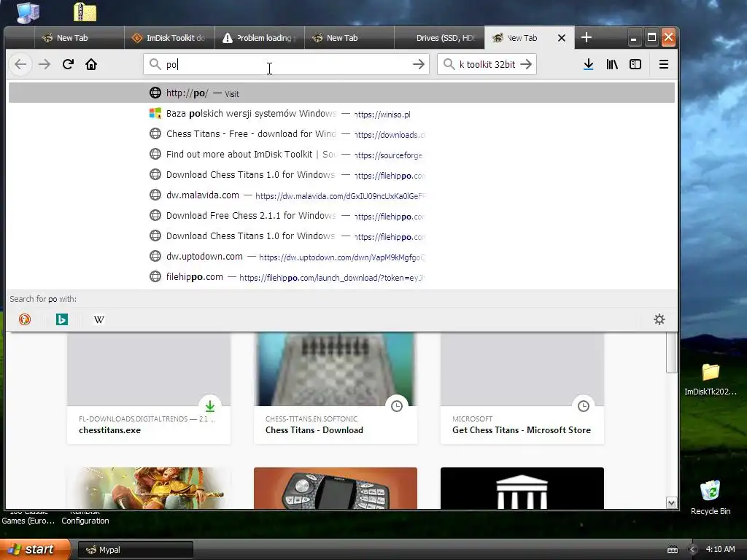Open the warrior game artwork tile
This screenshot has width=747, height=560.
(149, 488)
